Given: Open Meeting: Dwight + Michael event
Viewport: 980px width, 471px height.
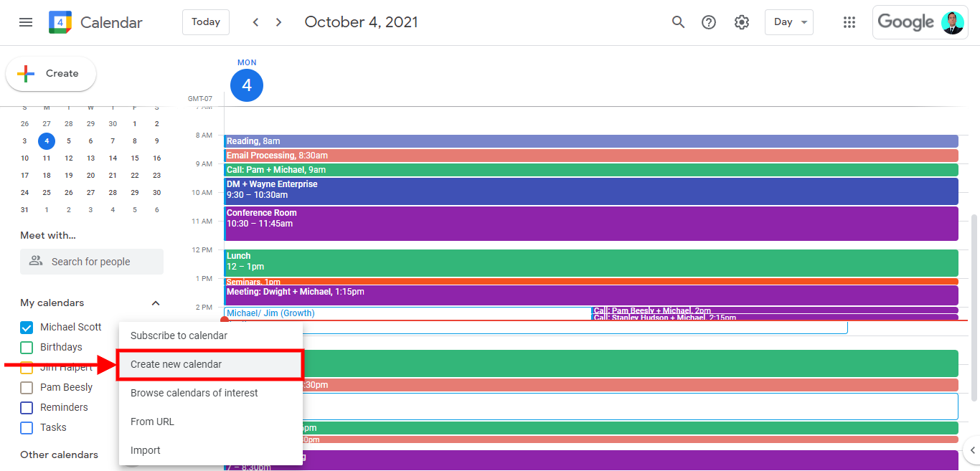Looking at the screenshot, I should (x=591, y=295).
